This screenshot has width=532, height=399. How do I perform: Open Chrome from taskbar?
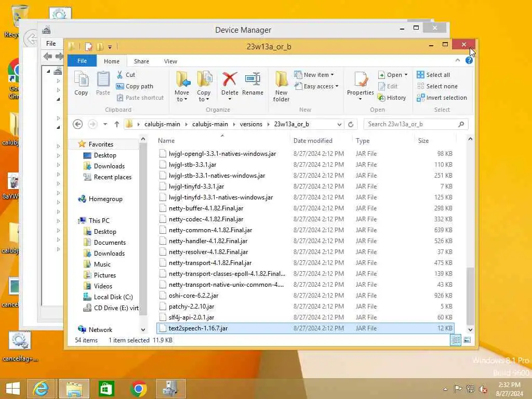(x=138, y=389)
